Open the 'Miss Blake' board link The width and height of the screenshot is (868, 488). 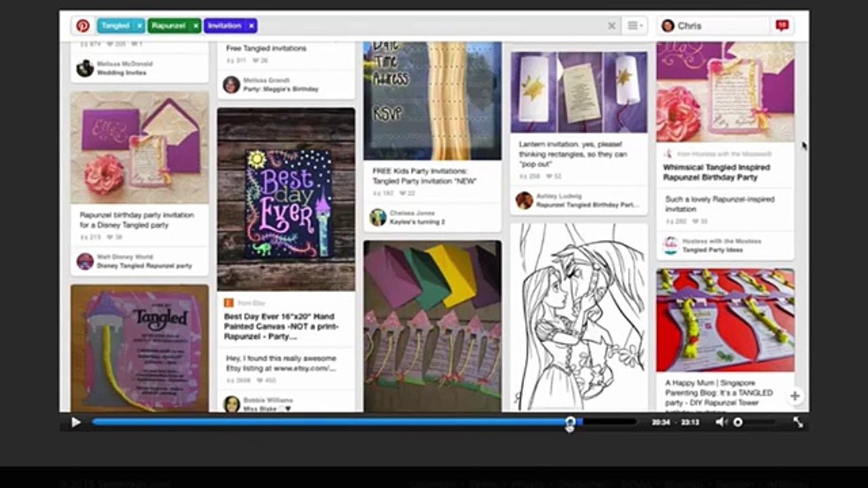coord(267,409)
